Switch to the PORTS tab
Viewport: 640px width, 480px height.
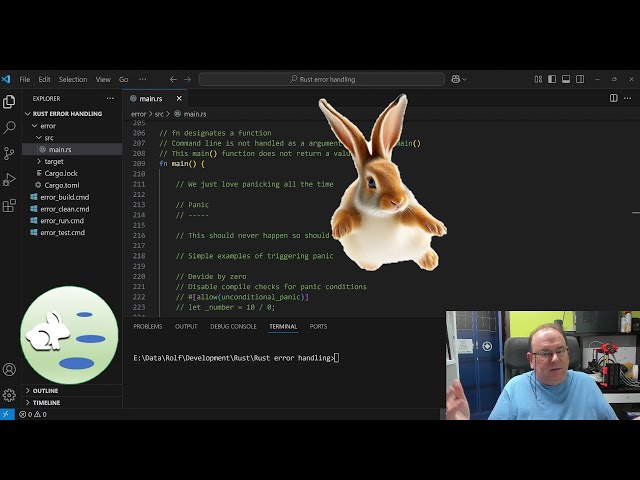(x=318, y=327)
